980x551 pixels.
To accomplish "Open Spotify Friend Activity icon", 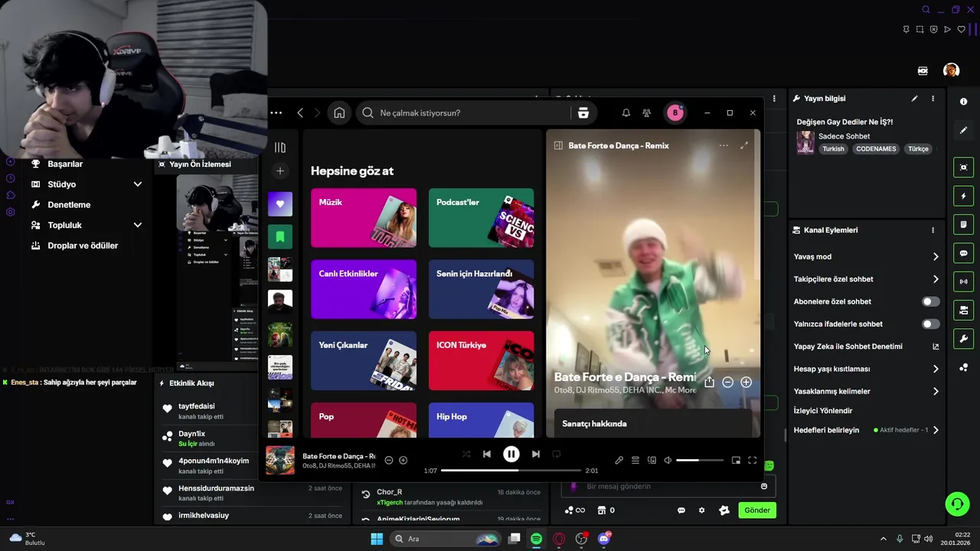I will [x=647, y=113].
